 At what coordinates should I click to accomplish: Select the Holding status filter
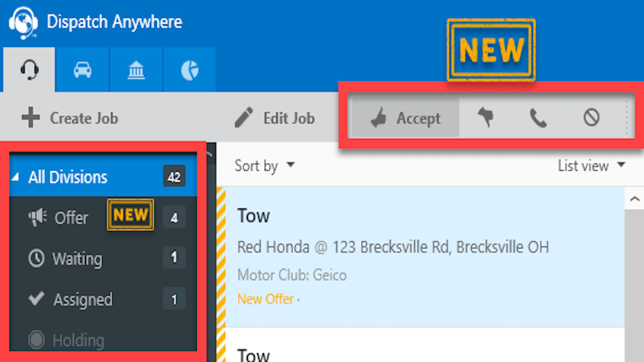67,340
